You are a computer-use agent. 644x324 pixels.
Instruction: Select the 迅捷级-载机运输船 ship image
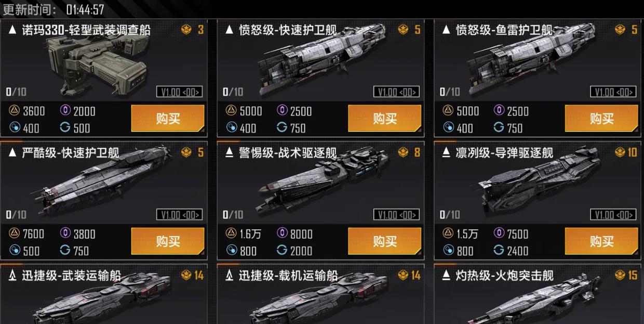coord(317,302)
